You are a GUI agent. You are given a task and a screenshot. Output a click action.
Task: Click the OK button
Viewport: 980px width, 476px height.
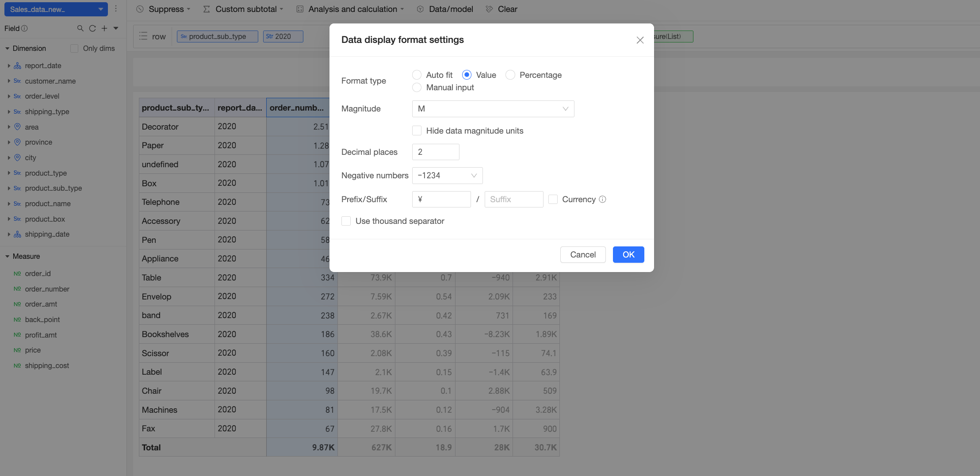tap(628, 254)
